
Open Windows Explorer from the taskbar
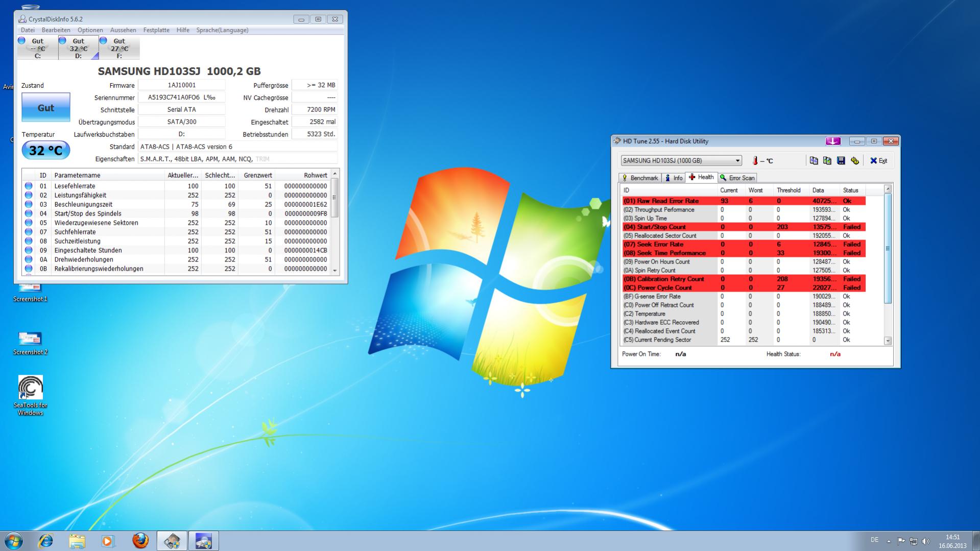[77, 541]
